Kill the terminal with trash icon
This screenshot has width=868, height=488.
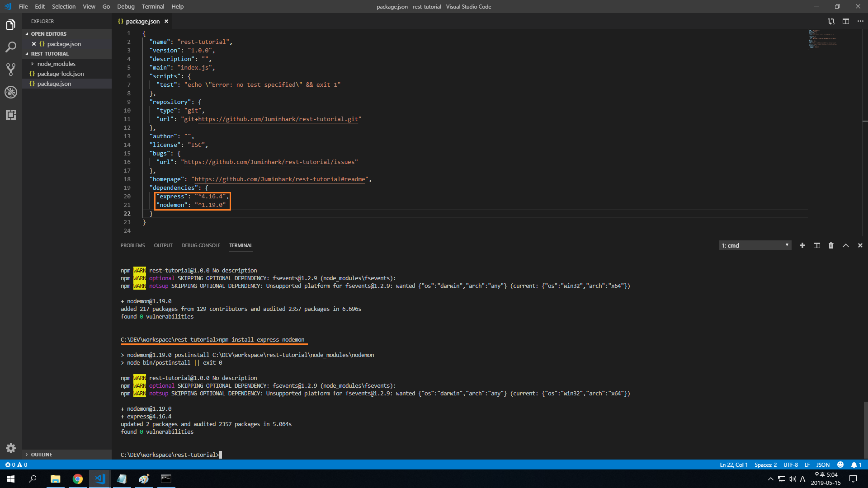point(831,245)
